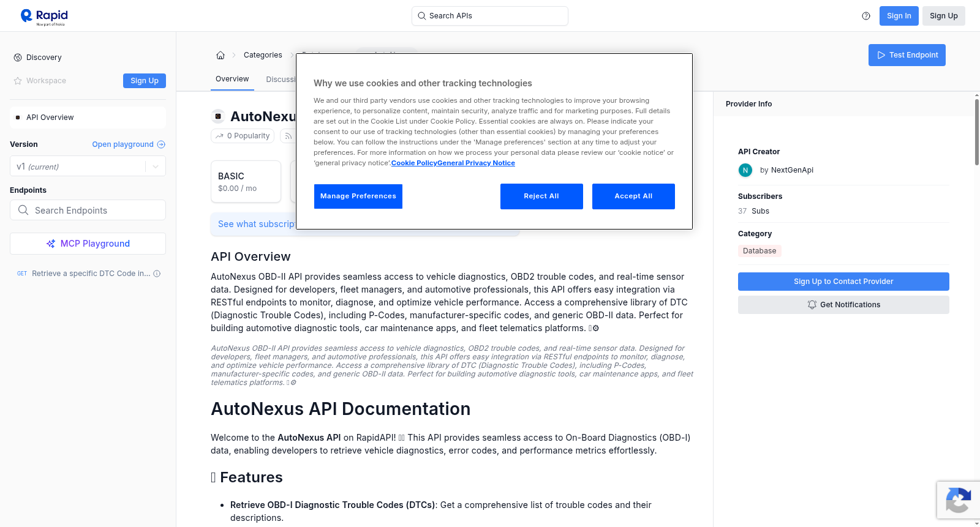Open the Cookie Policy link

click(x=414, y=163)
